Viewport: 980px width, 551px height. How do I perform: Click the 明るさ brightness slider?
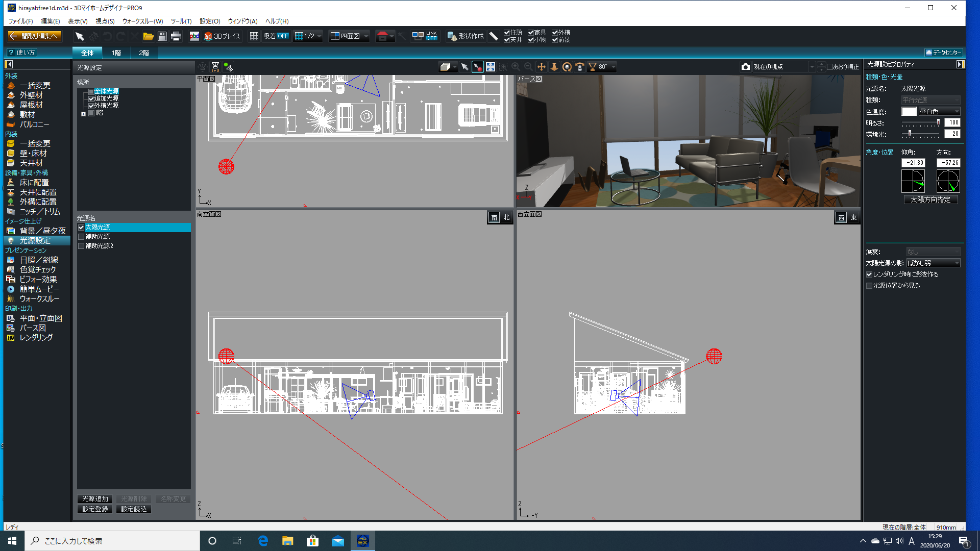(920, 123)
